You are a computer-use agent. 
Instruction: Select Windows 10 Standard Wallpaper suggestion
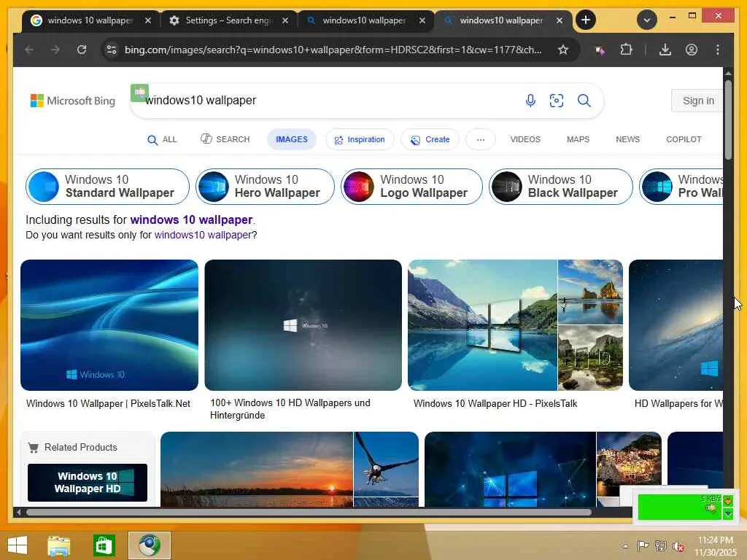107,186
